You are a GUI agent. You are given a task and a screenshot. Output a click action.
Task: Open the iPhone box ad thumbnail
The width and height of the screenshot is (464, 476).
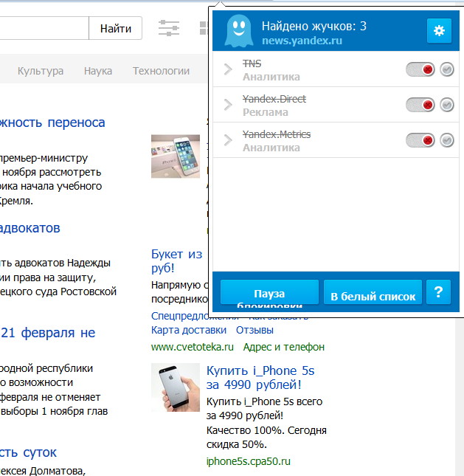coord(176,156)
